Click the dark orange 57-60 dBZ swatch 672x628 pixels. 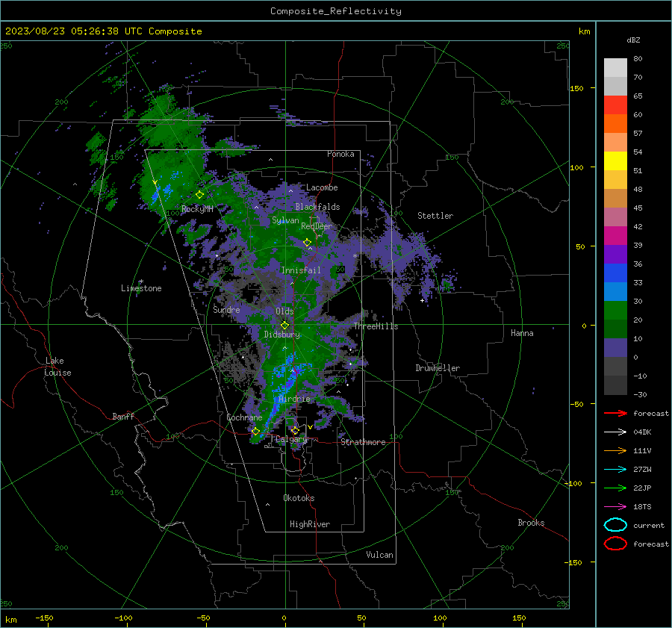pyautogui.click(x=615, y=124)
